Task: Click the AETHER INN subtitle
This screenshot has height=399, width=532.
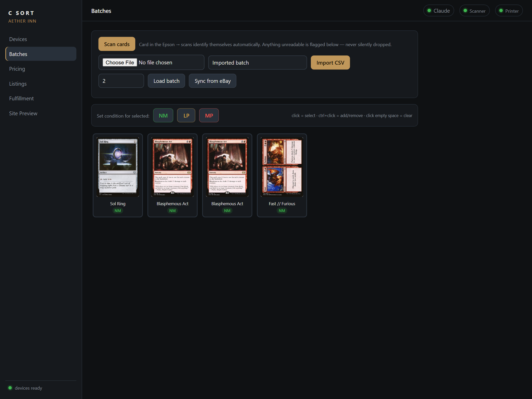Action: click(x=22, y=21)
